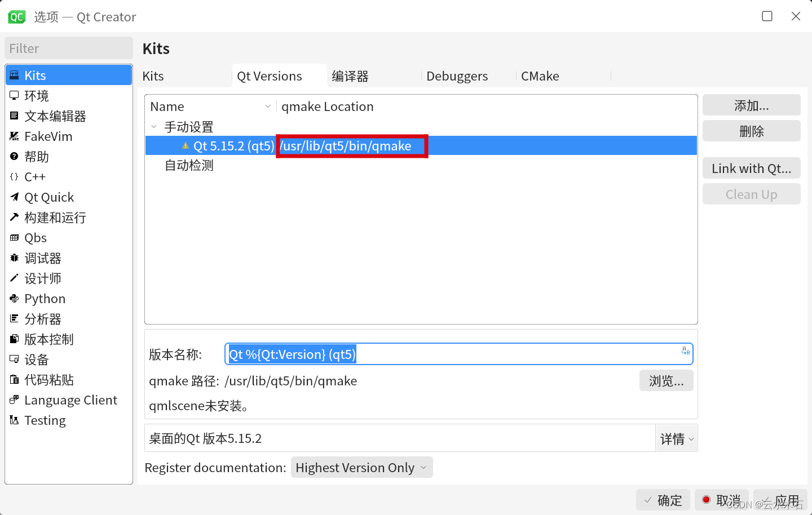
Task: Open the Python category icon
Action: point(15,299)
